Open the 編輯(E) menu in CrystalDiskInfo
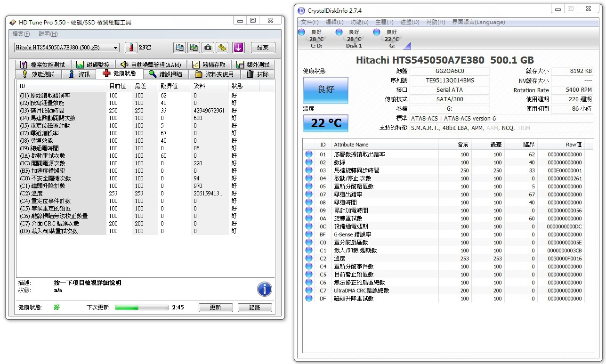The height and width of the screenshot is (364, 606). [334, 22]
